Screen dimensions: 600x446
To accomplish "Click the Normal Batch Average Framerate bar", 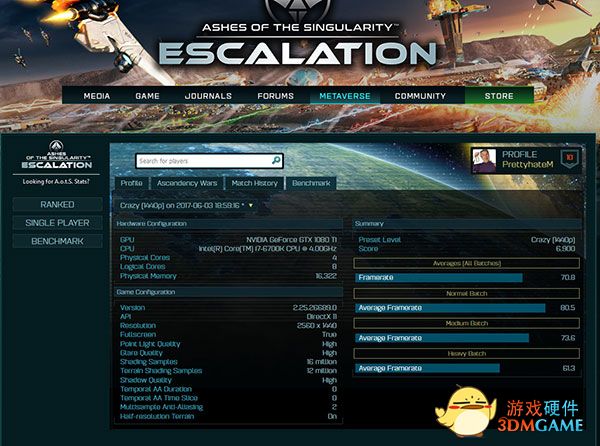I will click(450, 308).
